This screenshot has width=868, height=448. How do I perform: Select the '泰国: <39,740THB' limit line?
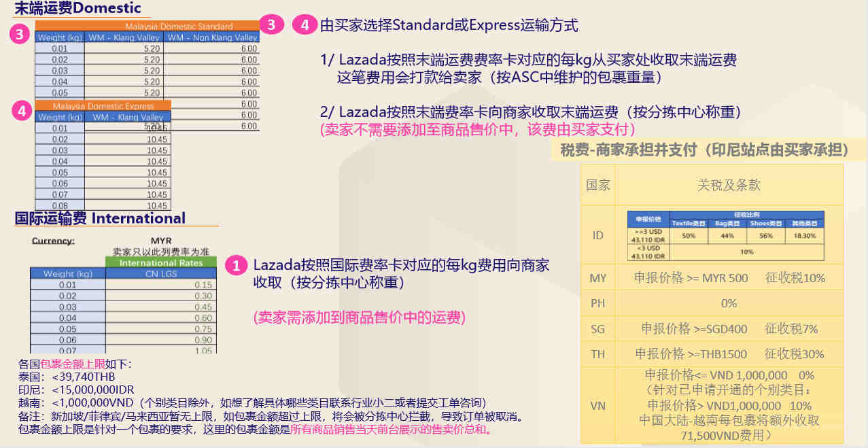67,377
